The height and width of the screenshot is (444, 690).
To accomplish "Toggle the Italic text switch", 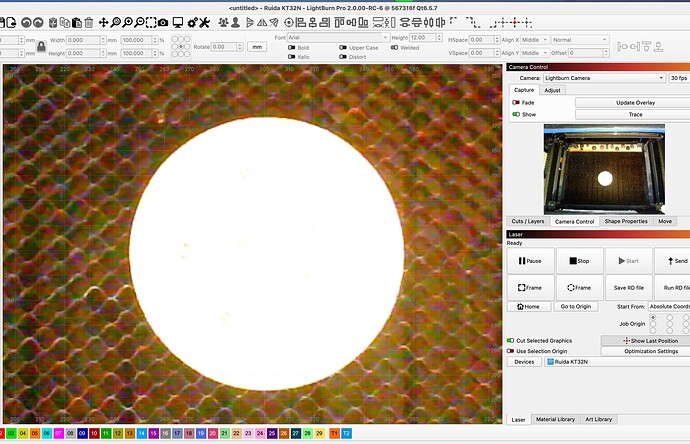I will coord(291,57).
